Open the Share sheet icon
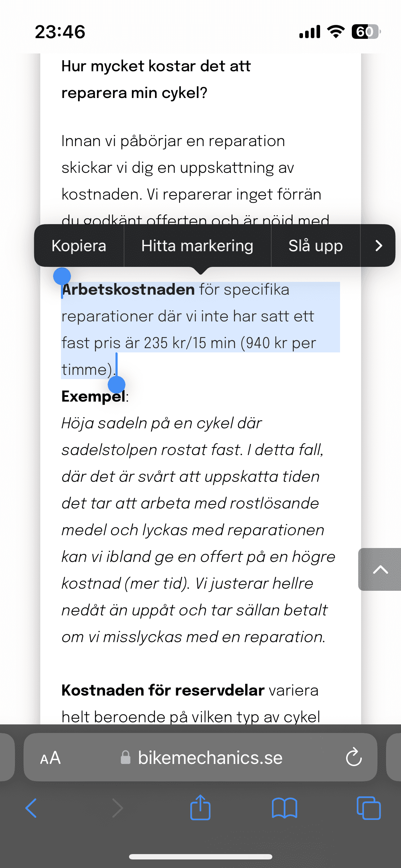The width and height of the screenshot is (401, 868). [x=200, y=808]
